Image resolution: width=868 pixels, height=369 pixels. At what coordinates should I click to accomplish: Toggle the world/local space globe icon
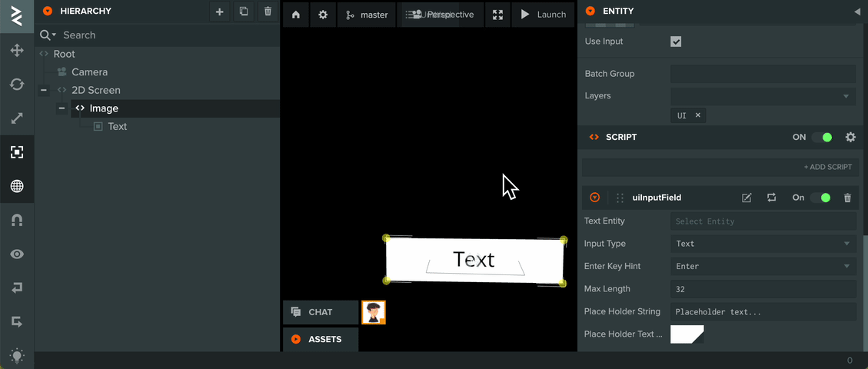[x=17, y=186]
